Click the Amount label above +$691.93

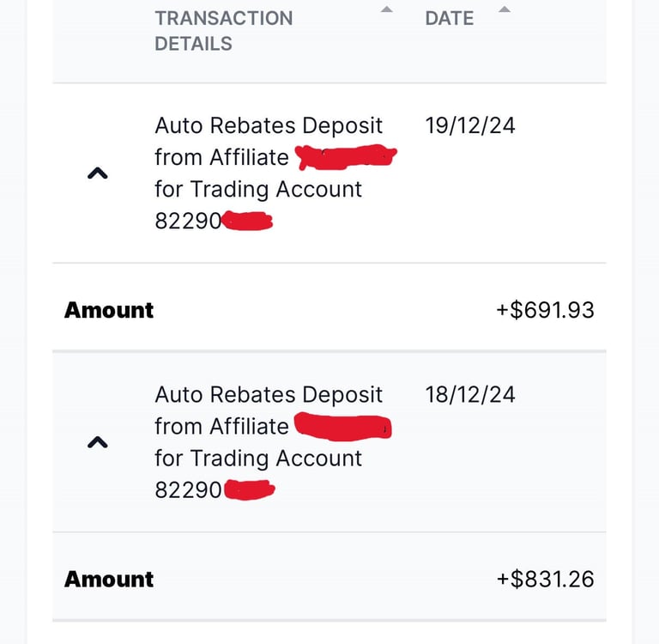[x=109, y=310]
